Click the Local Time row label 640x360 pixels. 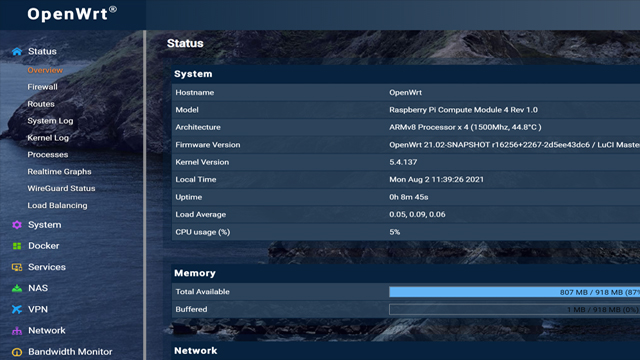[x=196, y=180]
